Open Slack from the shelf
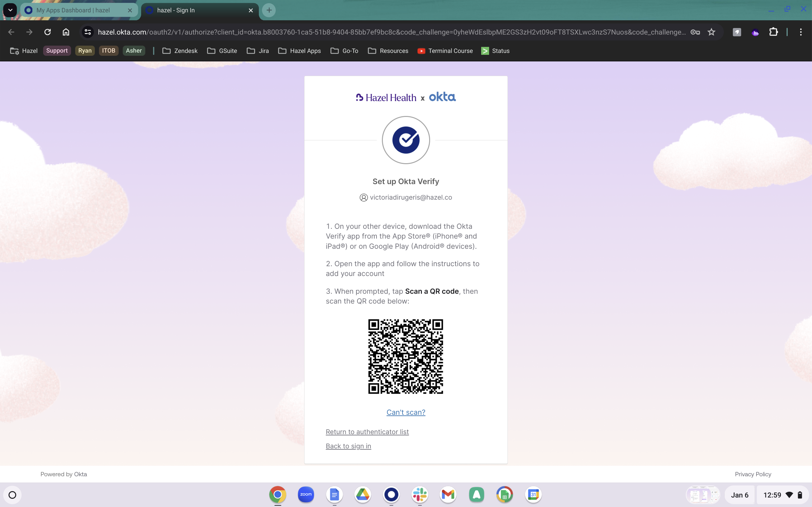 (420, 495)
